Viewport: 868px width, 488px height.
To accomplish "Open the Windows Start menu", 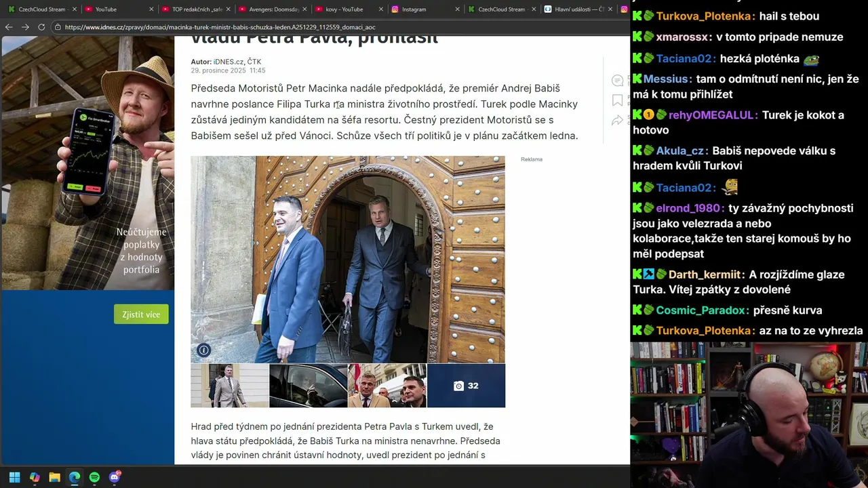I will click(x=14, y=477).
